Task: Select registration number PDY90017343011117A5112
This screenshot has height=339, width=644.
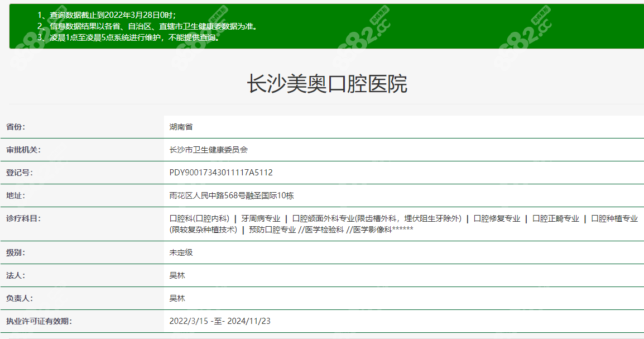Action: [221, 173]
